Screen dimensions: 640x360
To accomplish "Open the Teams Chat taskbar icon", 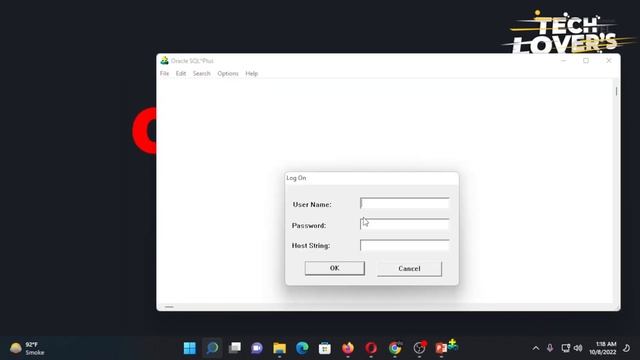I will coord(257,348).
